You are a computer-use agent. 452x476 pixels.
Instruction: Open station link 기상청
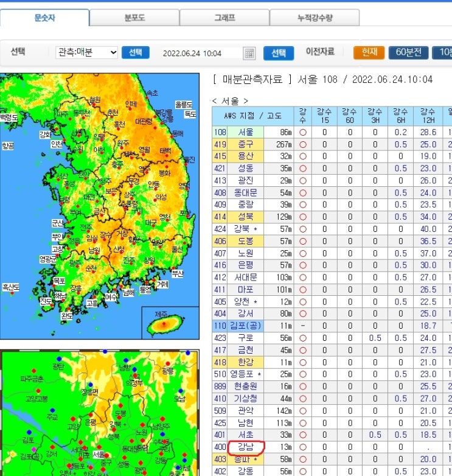[x=245, y=398]
